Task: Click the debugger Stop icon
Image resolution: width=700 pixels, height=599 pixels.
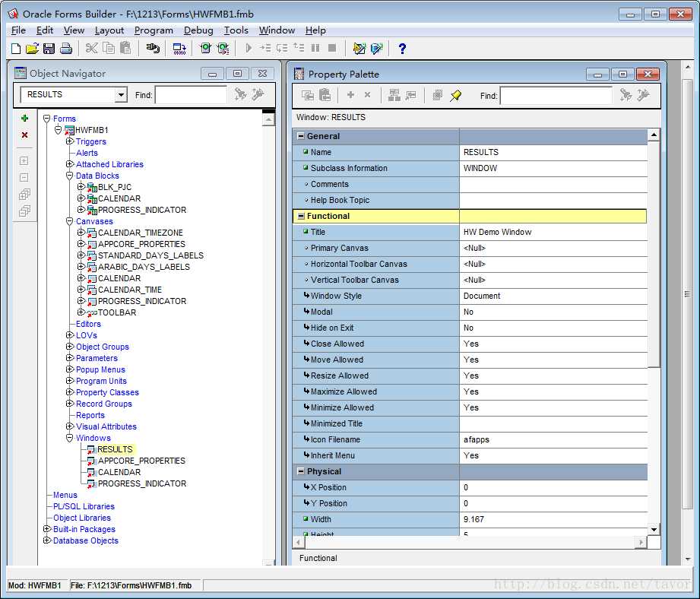Action: [332, 48]
